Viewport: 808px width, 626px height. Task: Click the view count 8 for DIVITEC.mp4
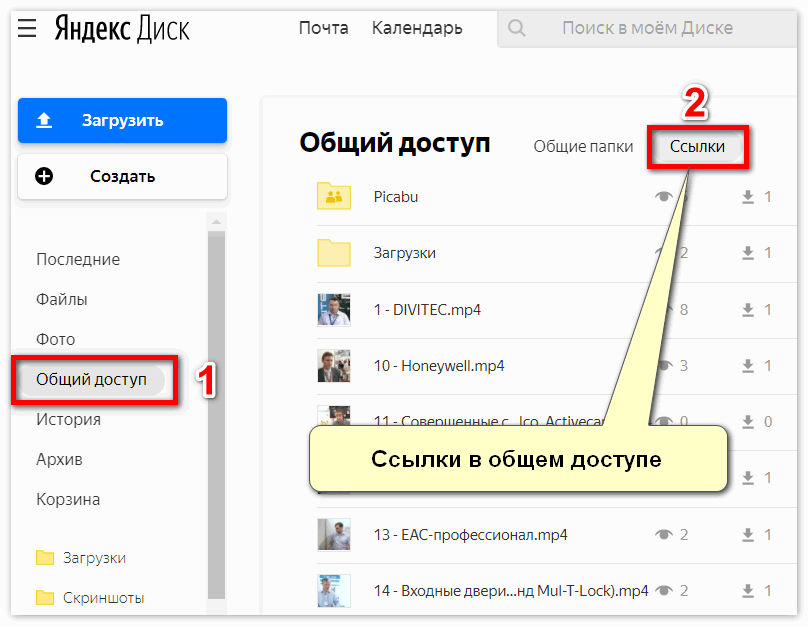(x=684, y=310)
